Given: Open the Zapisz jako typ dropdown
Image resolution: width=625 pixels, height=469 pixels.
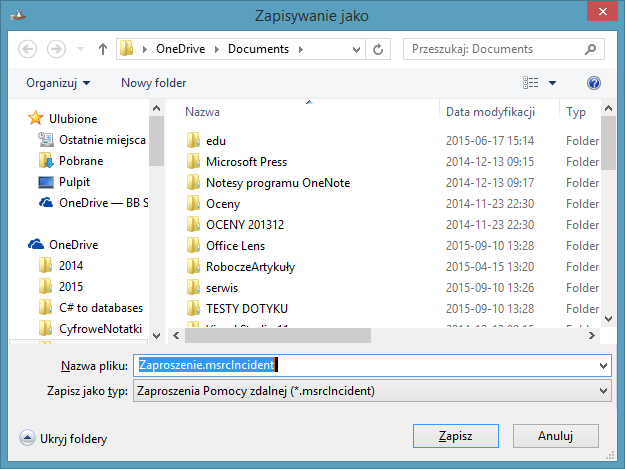Looking at the screenshot, I should click(x=371, y=390).
